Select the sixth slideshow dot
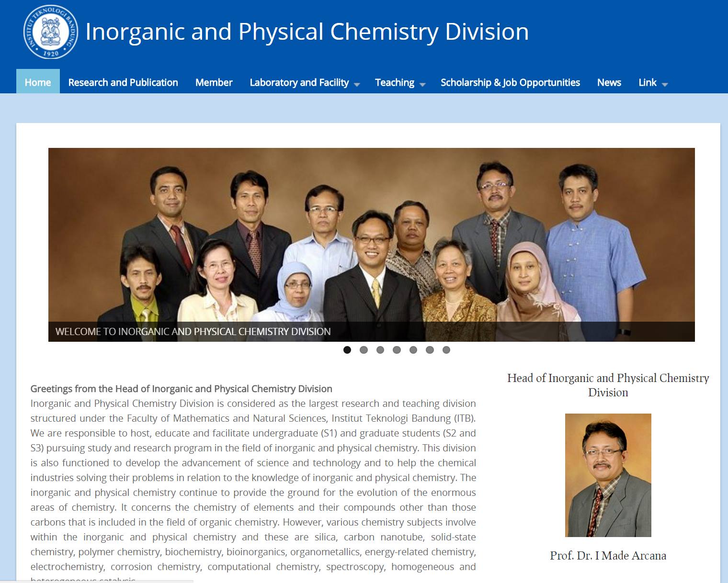 [x=430, y=350]
